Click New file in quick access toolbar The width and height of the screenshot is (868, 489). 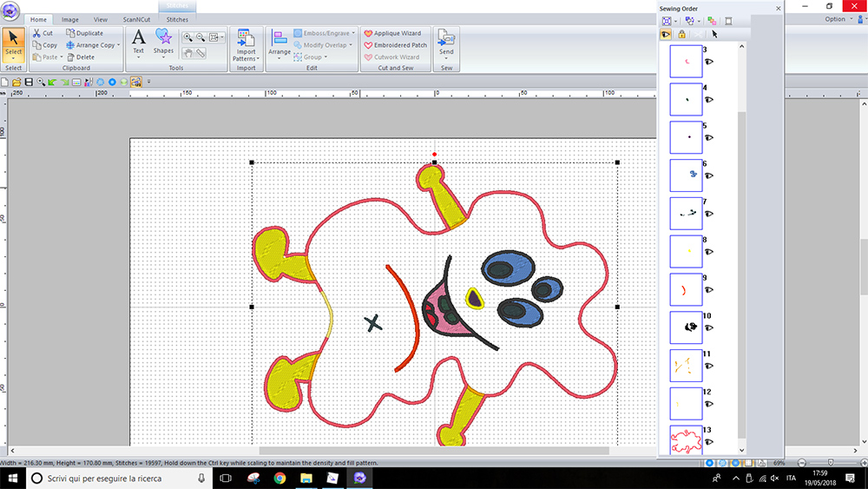pyautogui.click(x=5, y=82)
